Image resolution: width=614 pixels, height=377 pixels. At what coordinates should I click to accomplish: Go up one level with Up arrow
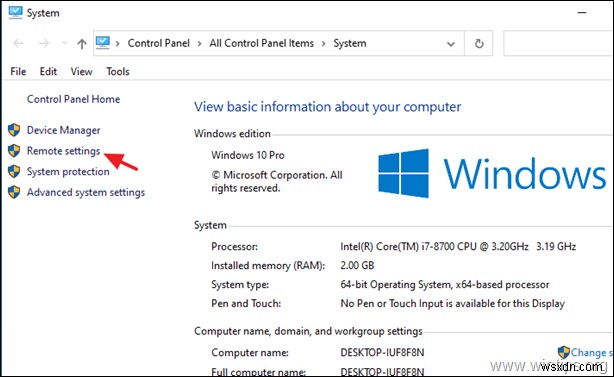81,43
